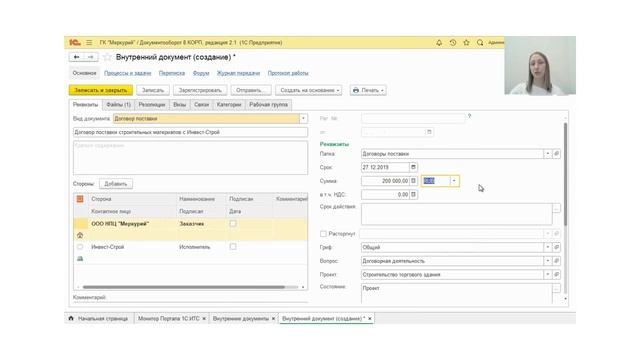
Task: Close Внутренние документы tab
Action: click(273, 318)
